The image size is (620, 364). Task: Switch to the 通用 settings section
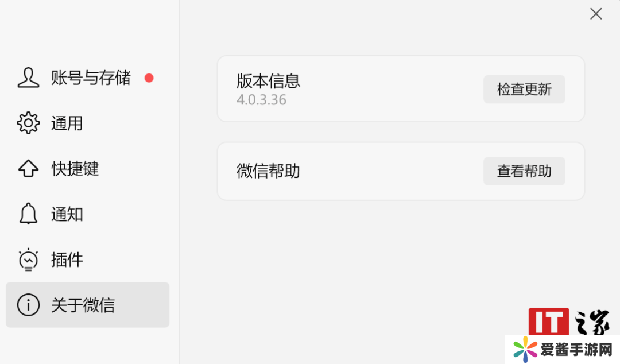[x=67, y=123]
